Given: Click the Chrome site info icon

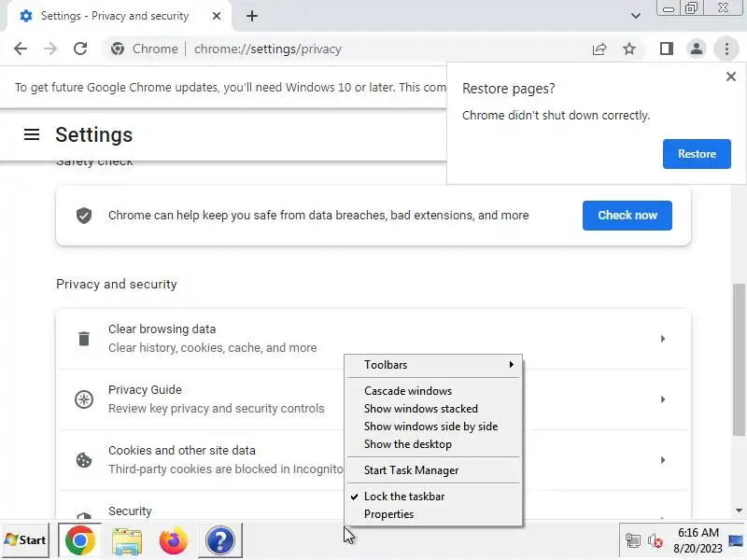Looking at the screenshot, I should (x=118, y=49).
